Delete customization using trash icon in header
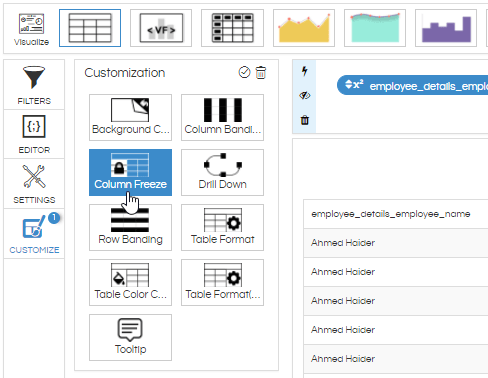488x378 pixels. pos(261,72)
